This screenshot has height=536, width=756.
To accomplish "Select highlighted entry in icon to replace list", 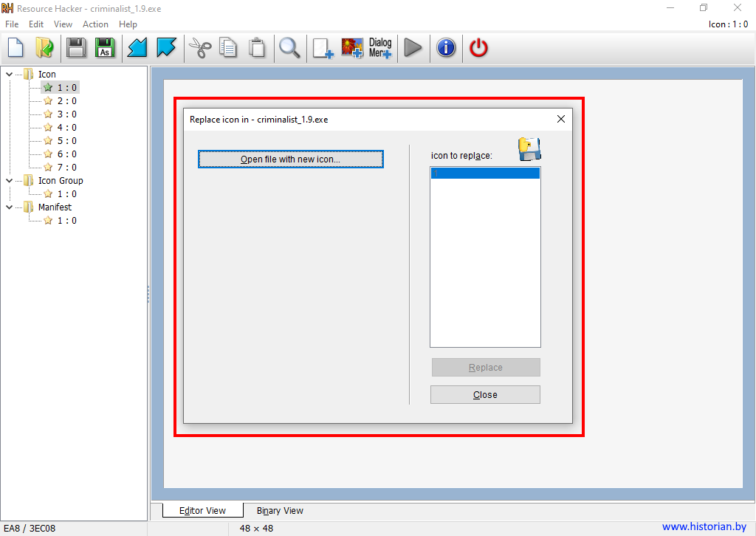I will tap(485, 173).
